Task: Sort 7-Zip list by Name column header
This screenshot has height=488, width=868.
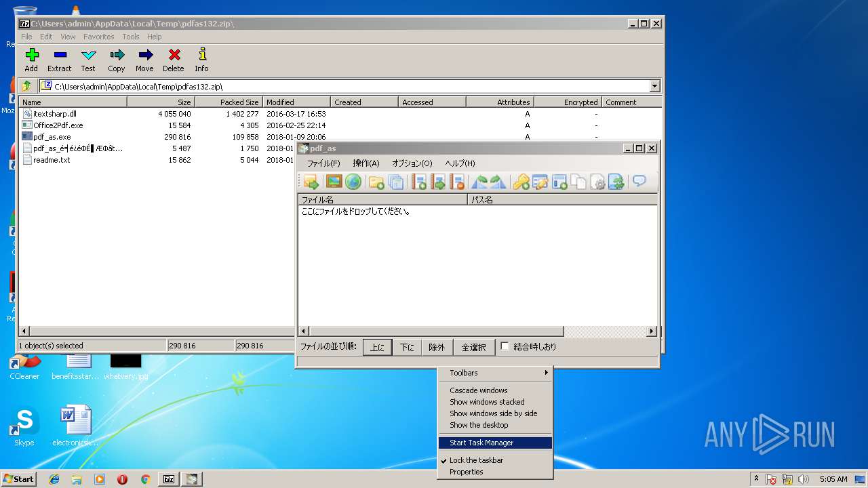Action: [x=73, y=102]
